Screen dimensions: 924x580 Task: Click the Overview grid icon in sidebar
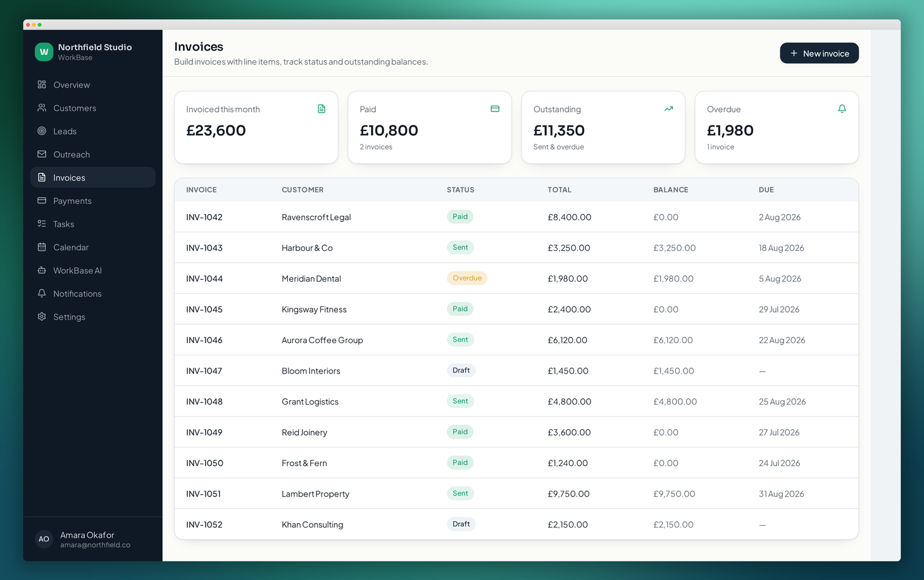pos(42,85)
